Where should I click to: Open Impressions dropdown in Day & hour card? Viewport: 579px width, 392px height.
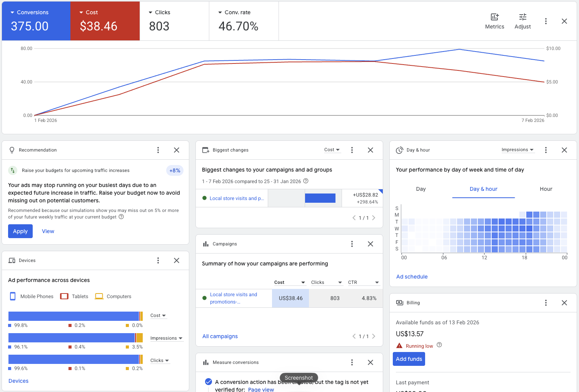point(517,150)
